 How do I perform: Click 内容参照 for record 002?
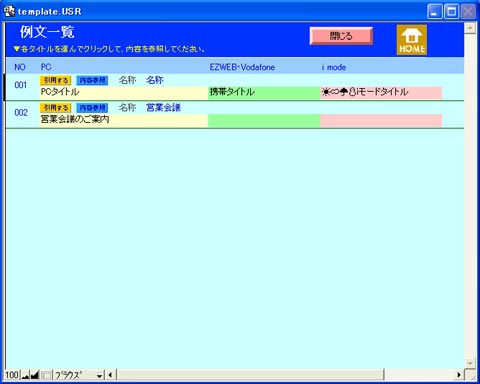tap(92, 108)
